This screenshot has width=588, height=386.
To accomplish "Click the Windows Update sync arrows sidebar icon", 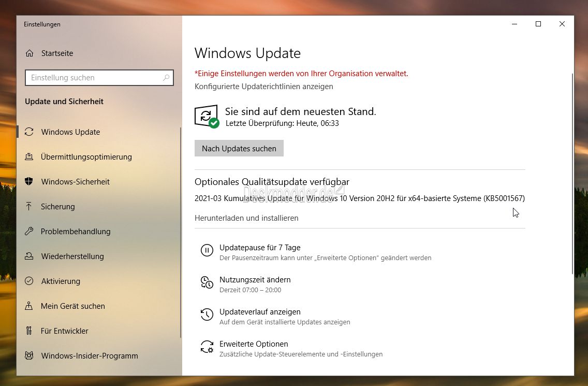I will [29, 132].
